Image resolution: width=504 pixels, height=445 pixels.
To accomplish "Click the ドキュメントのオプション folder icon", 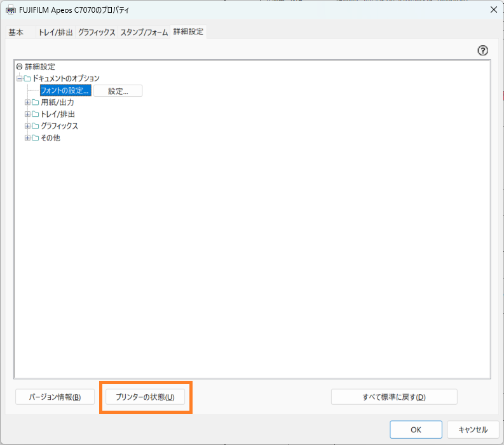I will (27, 79).
